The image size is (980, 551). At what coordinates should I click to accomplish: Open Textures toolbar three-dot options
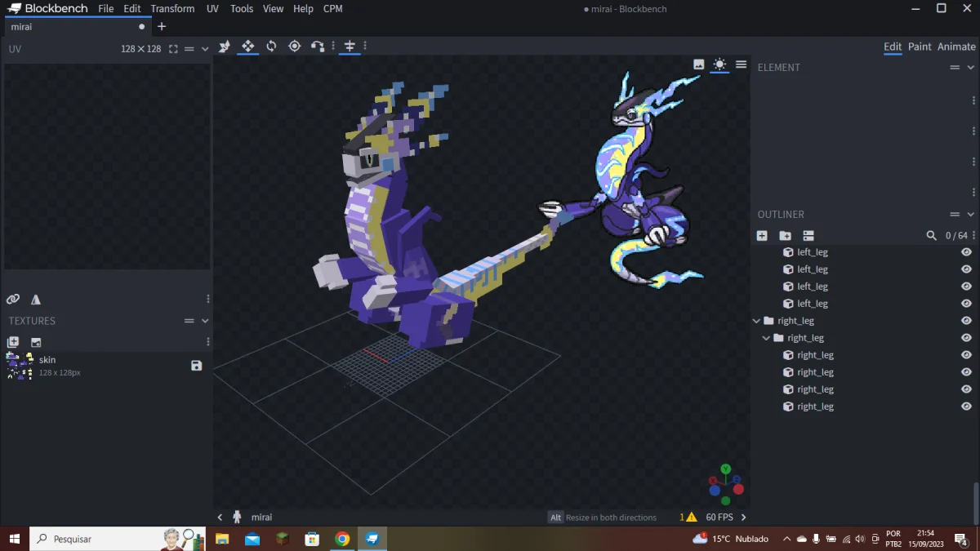pyautogui.click(x=208, y=342)
